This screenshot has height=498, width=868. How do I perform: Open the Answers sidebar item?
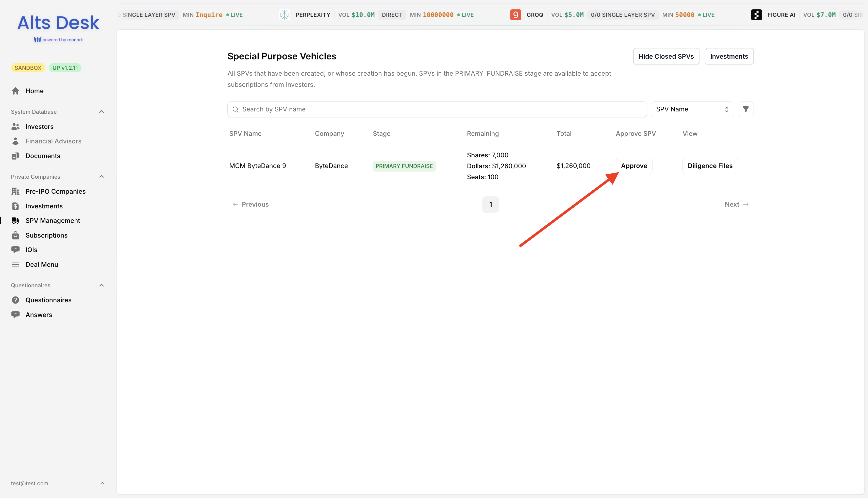point(39,315)
